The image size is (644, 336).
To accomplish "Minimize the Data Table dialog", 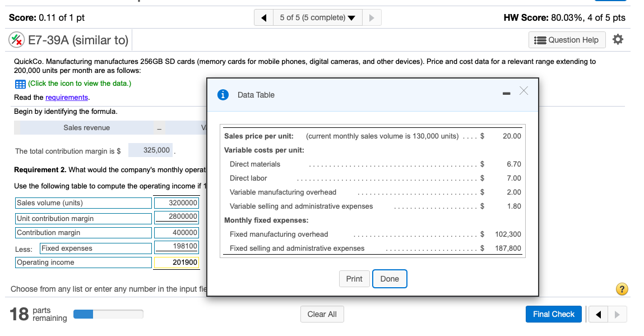I will 507,93.
